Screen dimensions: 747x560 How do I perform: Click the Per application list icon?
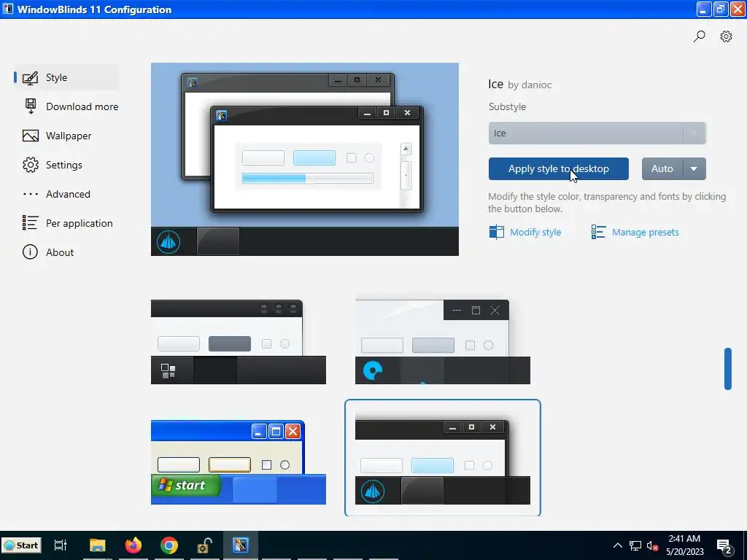tap(30, 223)
